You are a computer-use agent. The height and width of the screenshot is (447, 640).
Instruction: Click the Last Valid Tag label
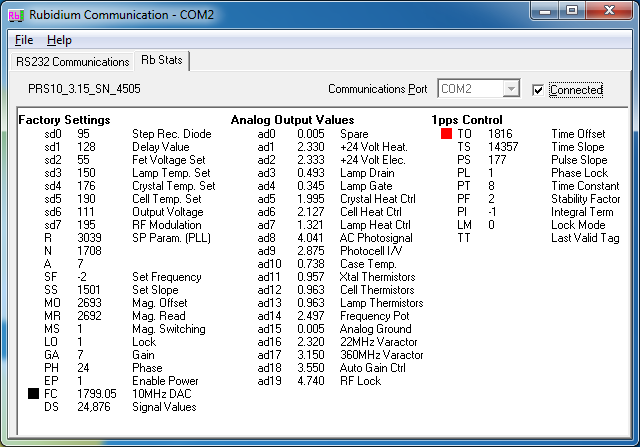click(x=585, y=238)
